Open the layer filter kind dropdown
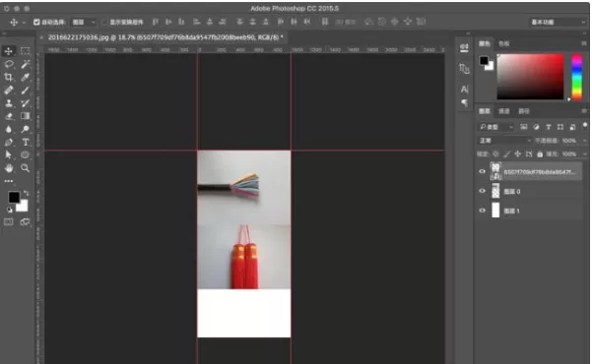 coord(496,127)
